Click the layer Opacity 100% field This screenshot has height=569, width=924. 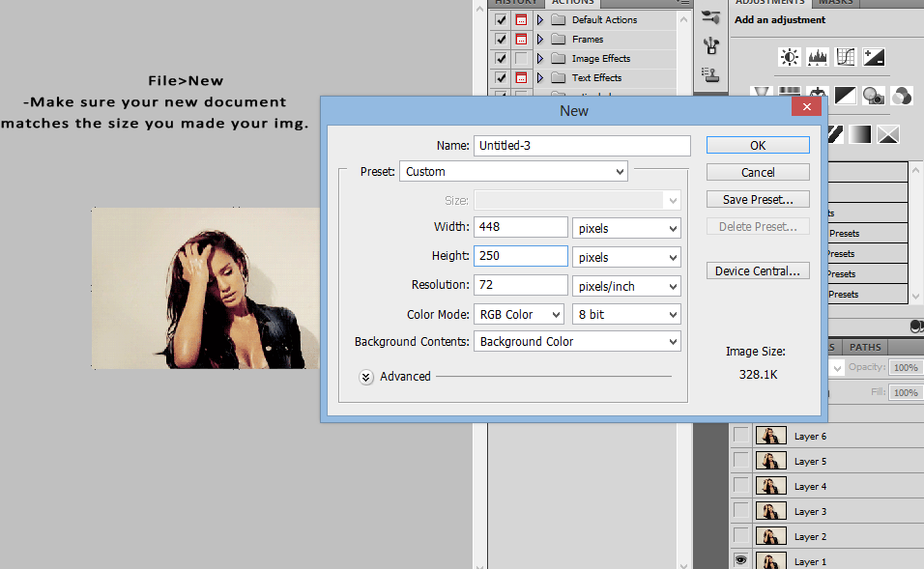tap(906, 367)
